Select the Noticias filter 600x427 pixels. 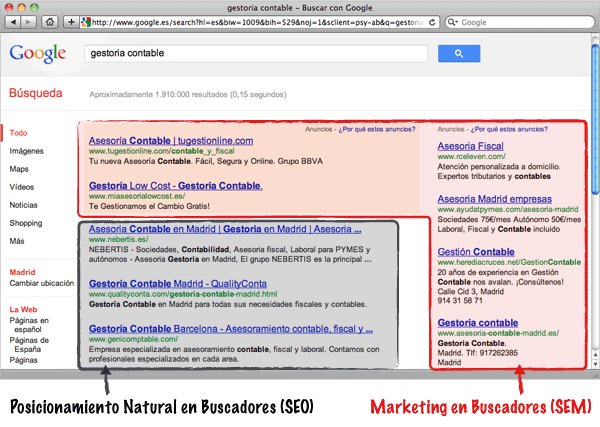(x=23, y=205)
